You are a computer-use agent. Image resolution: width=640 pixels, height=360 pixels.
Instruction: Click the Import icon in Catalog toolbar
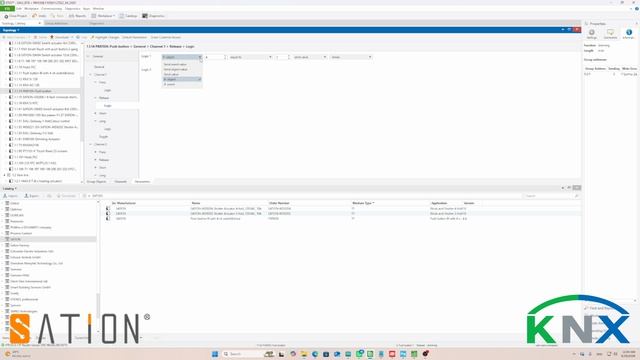[x=5, y=196]
